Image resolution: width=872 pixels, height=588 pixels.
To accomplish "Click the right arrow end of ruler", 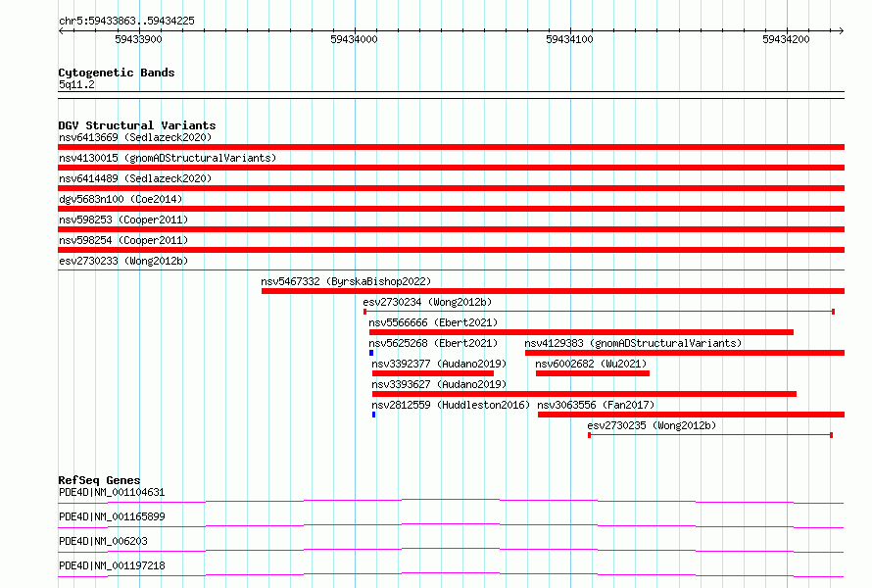I will [842, 30].
